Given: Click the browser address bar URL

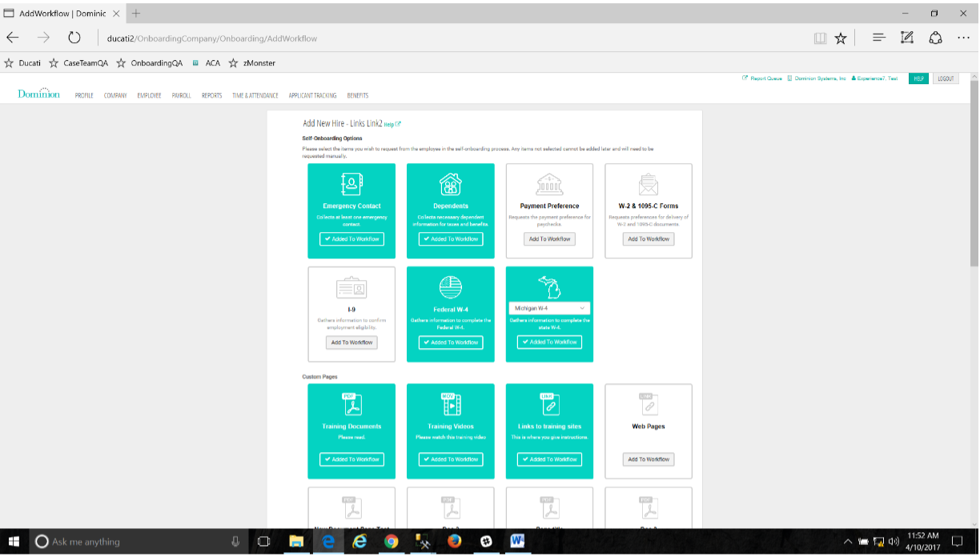Looking at the screenshot, I should [x=212, y=38].
